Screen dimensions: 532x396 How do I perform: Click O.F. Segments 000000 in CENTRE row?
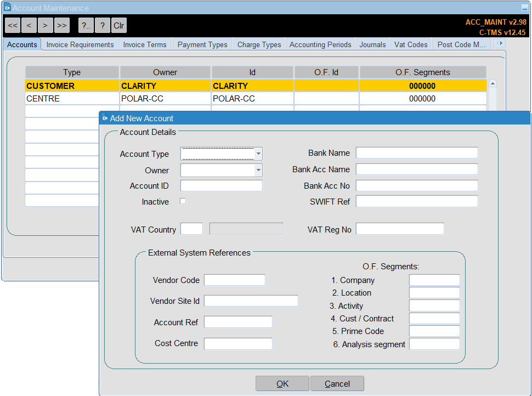click(x=423, y=98)
